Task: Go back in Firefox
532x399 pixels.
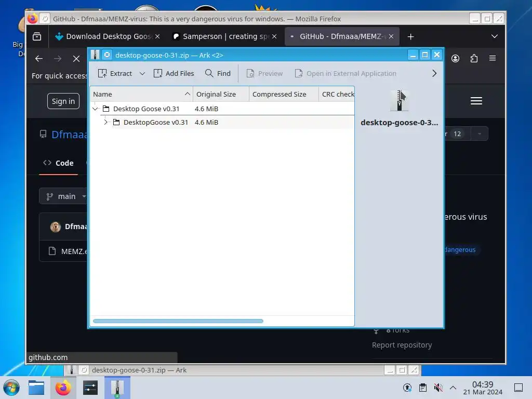Action: click(39, 59)
